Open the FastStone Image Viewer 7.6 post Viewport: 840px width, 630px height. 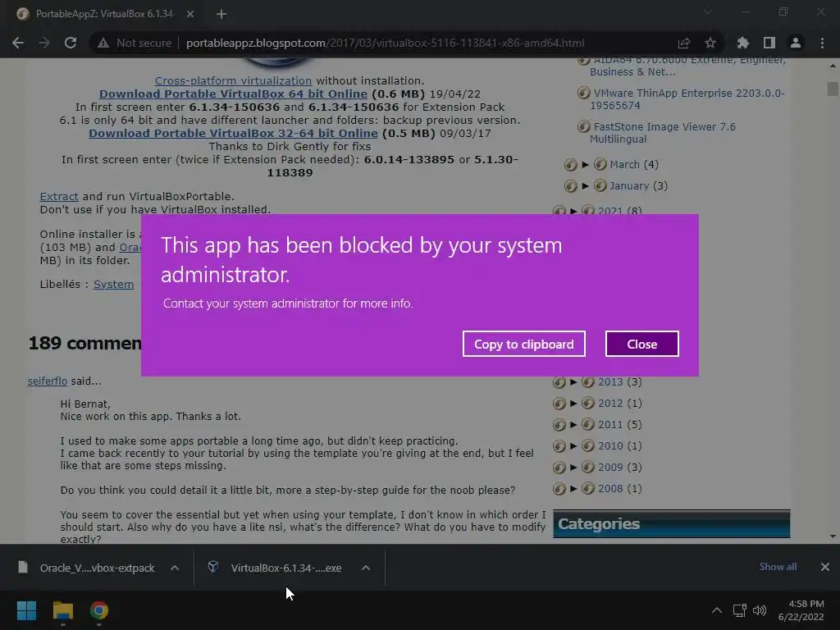coord(663,133)
